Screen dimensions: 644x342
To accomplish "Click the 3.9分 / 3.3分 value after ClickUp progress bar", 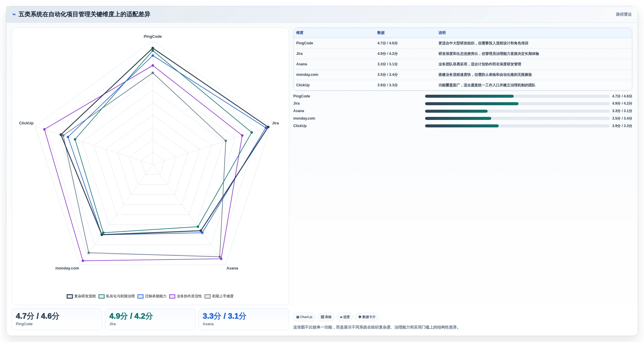I will (x=622, y=126).
